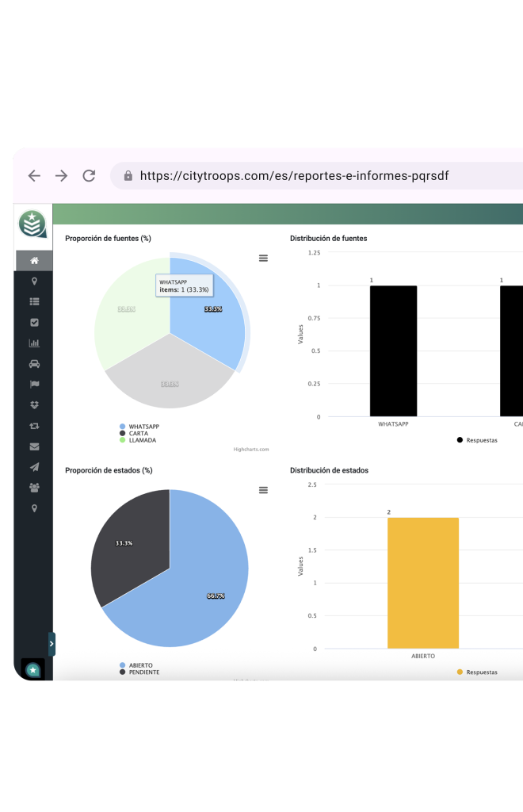Open the list view sidebar icon
523x812 pixels.
click(x=34, y=302)
